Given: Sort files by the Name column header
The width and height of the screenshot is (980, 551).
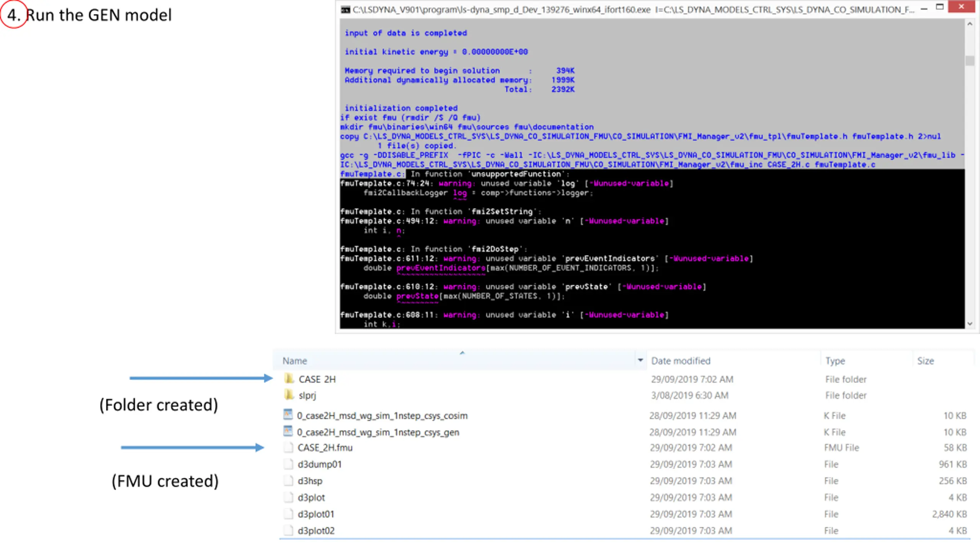Looking at the screenshot, I should pos(295,360).
